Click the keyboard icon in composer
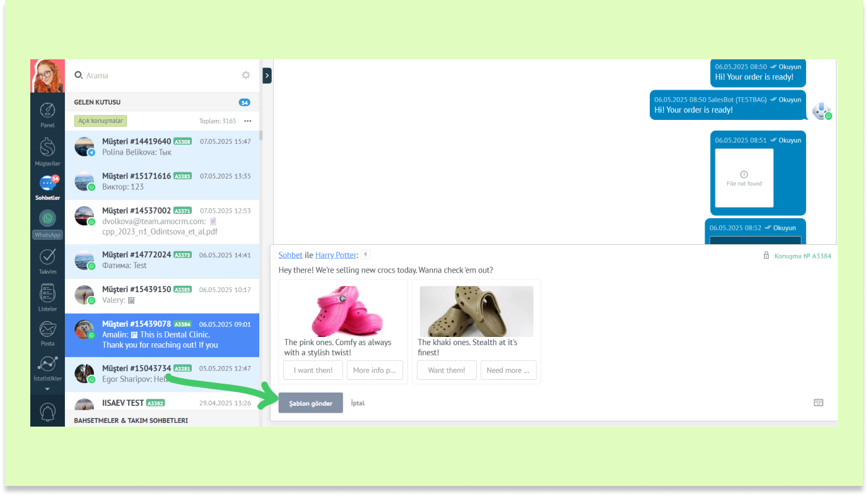Screen dimensions: 868x496 pos(818,403)
